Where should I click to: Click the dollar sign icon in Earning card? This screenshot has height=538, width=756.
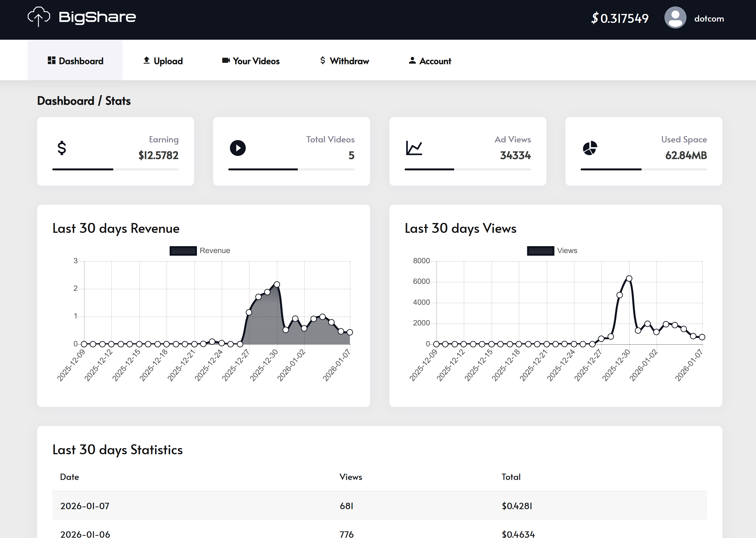tap(62, 148)
